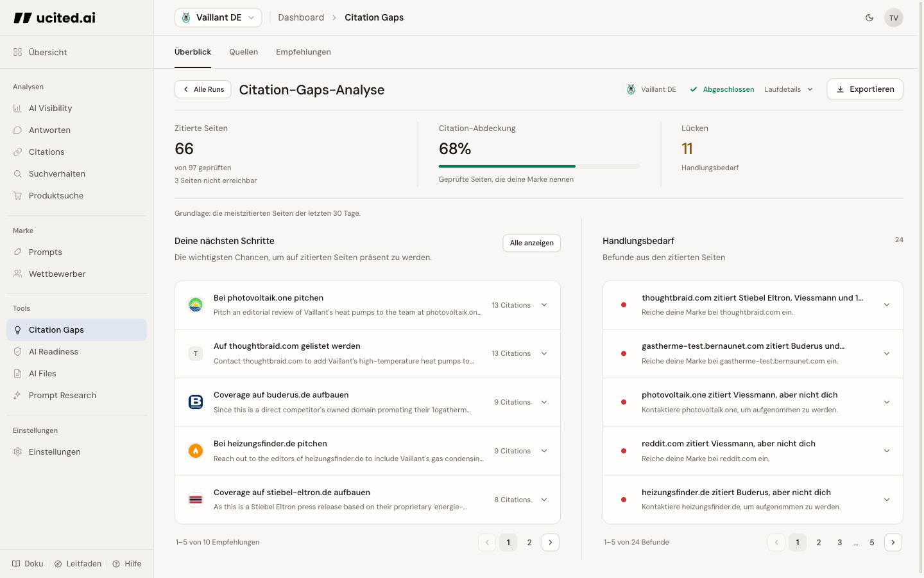Viewport: 924px width, 578px height.
Task: Open the Hilfe link in footer
Action: point(127,564)
